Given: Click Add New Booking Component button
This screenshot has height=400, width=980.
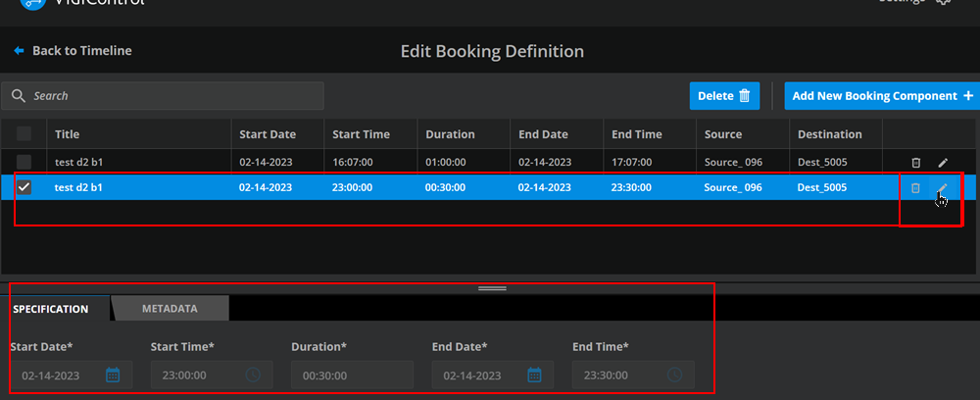Looking at the screenshot, I should (x=882, y=95).
